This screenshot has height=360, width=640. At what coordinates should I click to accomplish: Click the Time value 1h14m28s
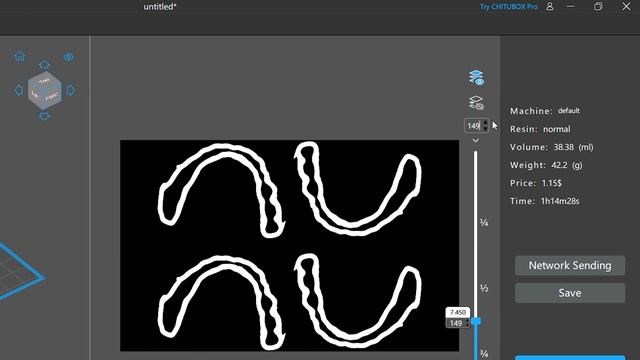tap(560, 201)
